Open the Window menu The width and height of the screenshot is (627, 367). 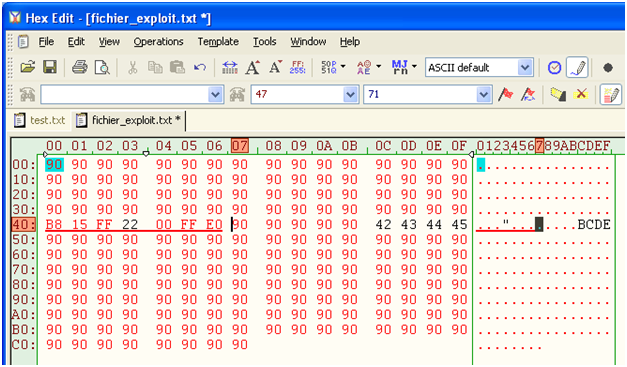308,42
